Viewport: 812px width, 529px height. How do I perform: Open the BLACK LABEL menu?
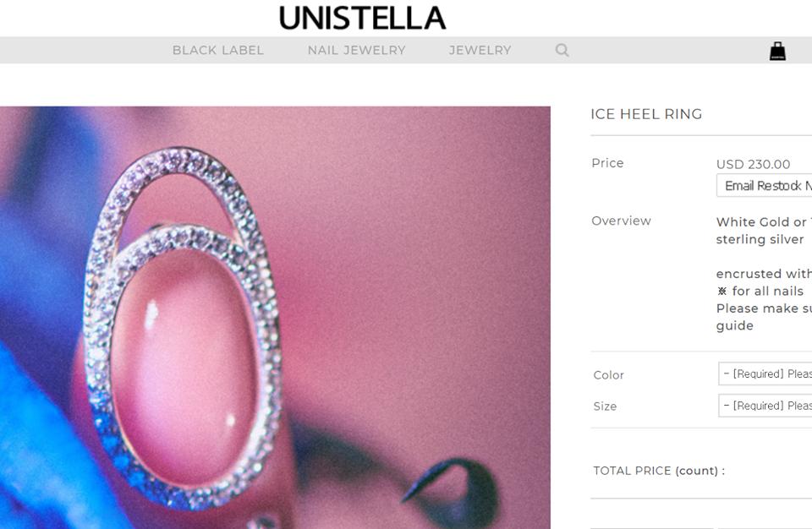(x=218, y=50)
